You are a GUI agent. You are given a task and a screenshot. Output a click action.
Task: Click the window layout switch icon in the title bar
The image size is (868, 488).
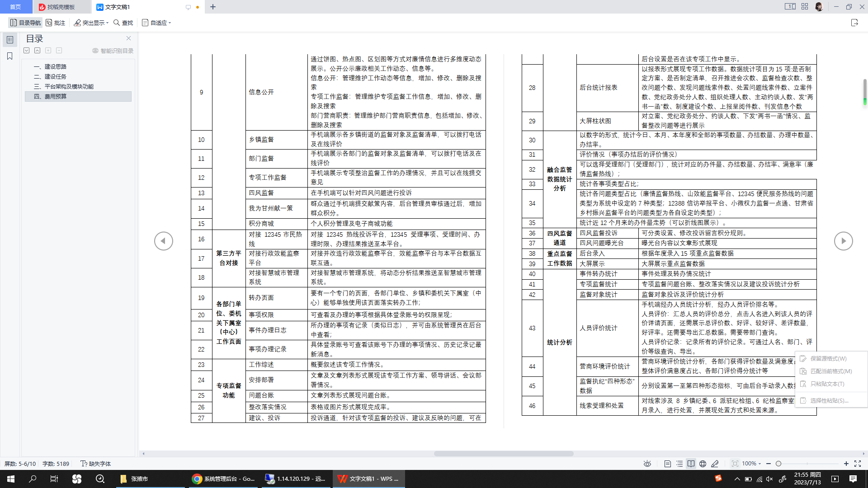click(x=790, y=6)
